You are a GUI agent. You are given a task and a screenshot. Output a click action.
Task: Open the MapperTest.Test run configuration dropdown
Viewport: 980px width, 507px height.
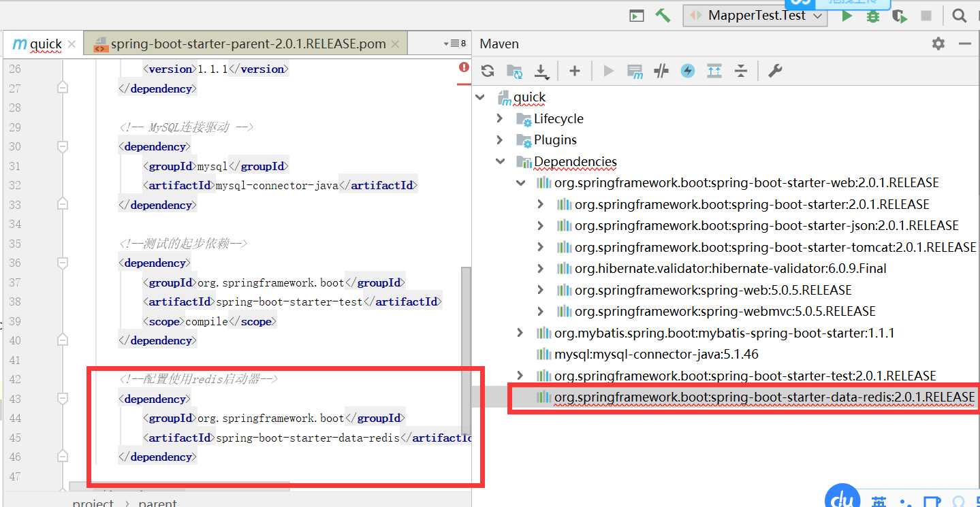tap(755, 16)
